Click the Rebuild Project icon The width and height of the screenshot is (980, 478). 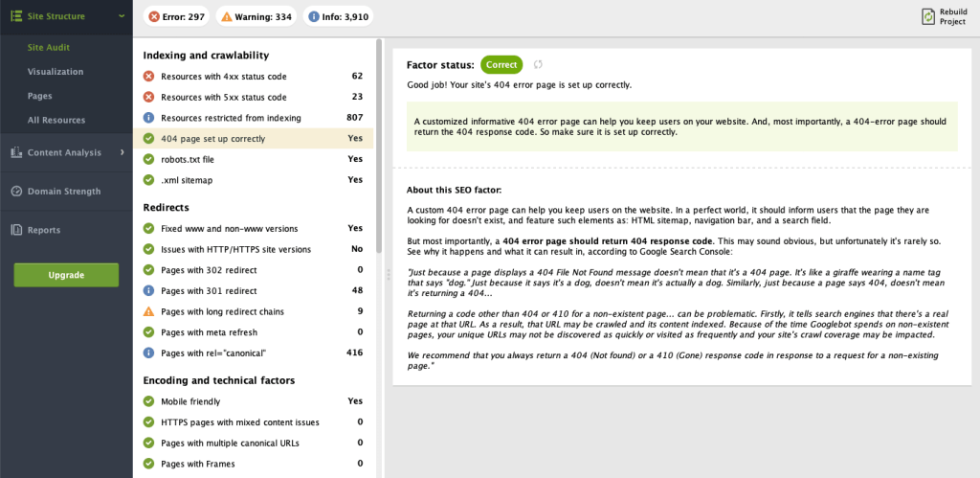pos(929,16)
